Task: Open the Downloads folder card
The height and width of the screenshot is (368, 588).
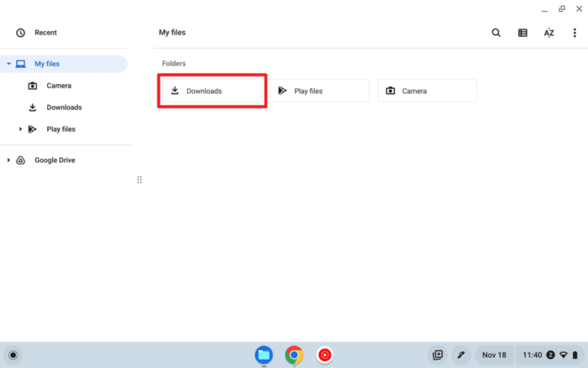Action: point(212,91)
